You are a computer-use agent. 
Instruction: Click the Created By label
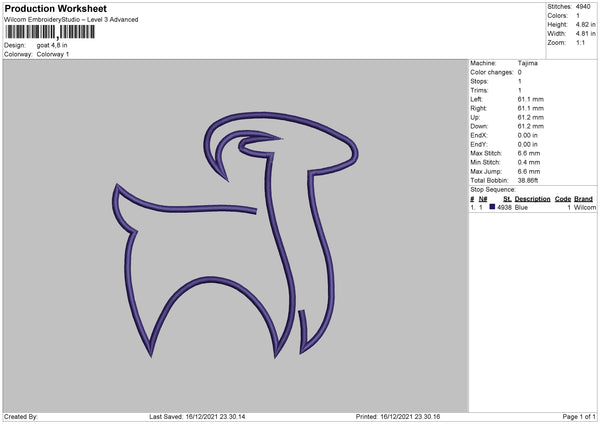[x=21, y=417]
